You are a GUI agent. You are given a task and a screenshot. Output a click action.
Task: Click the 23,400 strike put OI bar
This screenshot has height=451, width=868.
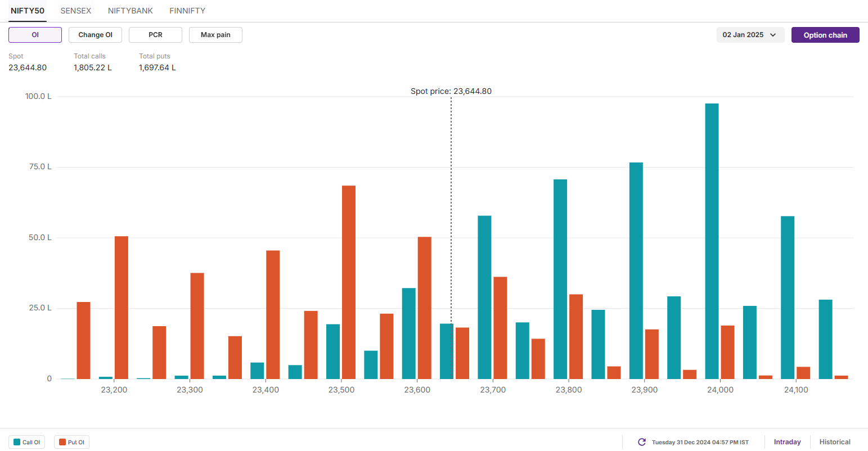(273, 315)
